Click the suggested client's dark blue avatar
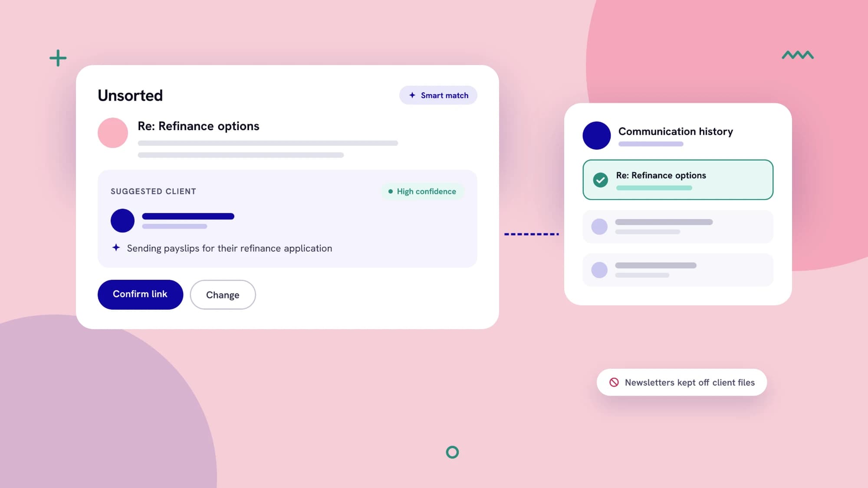 point(122,220)
